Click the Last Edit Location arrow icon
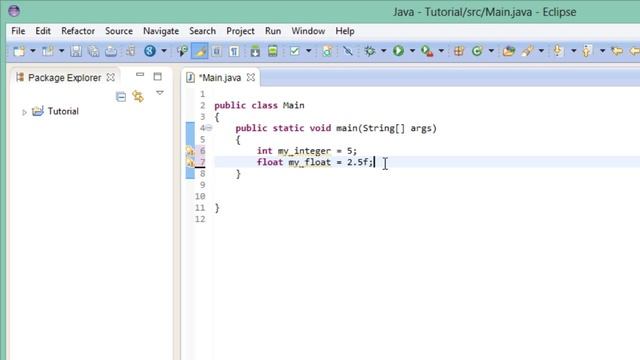Viewport: 640px width, 360px height. (617, 51)
